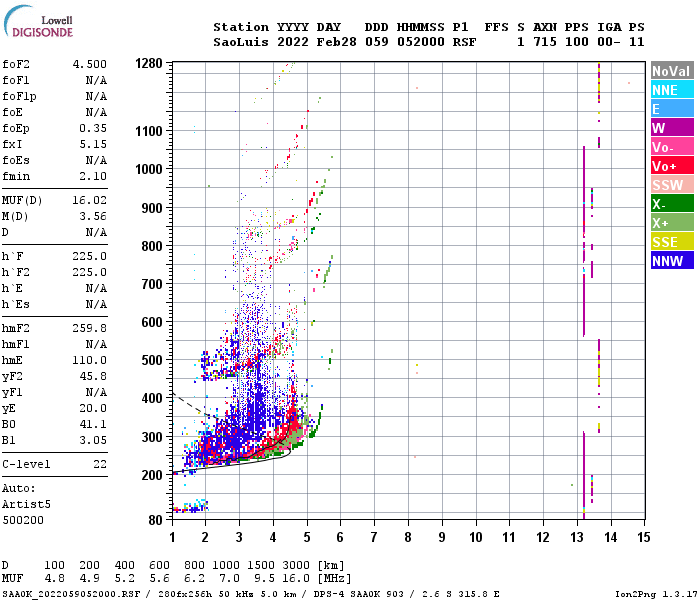Click the AXN value 715 in header

(545, 42)
